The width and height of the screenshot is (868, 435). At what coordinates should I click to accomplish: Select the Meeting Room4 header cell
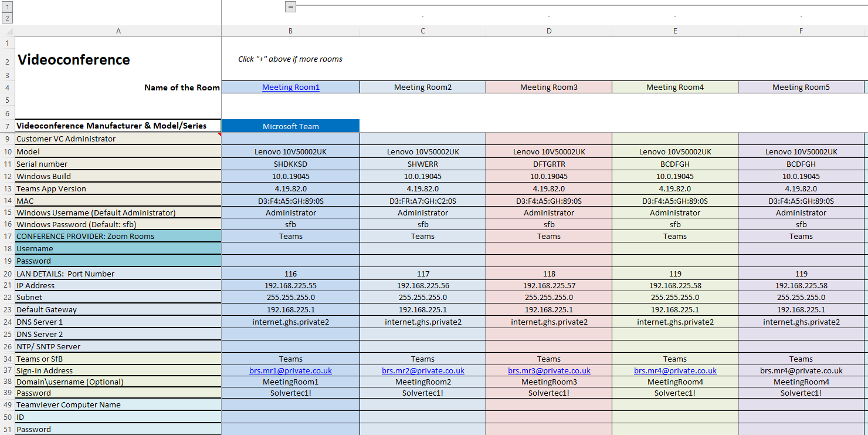675,87
